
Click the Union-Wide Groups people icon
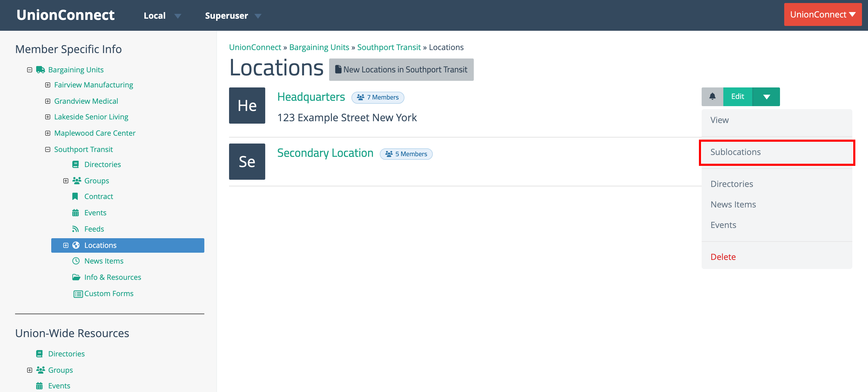(x=40, y=370)
